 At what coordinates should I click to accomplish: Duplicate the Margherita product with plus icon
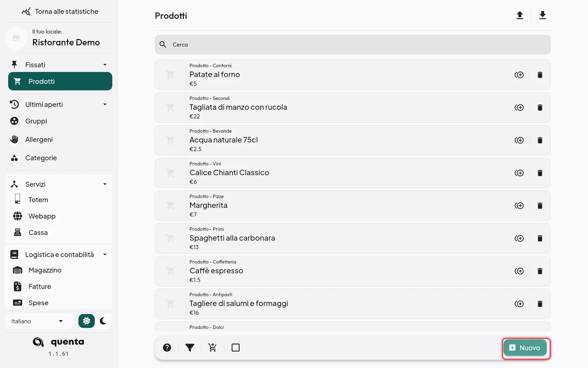click(x=519, y=206)
